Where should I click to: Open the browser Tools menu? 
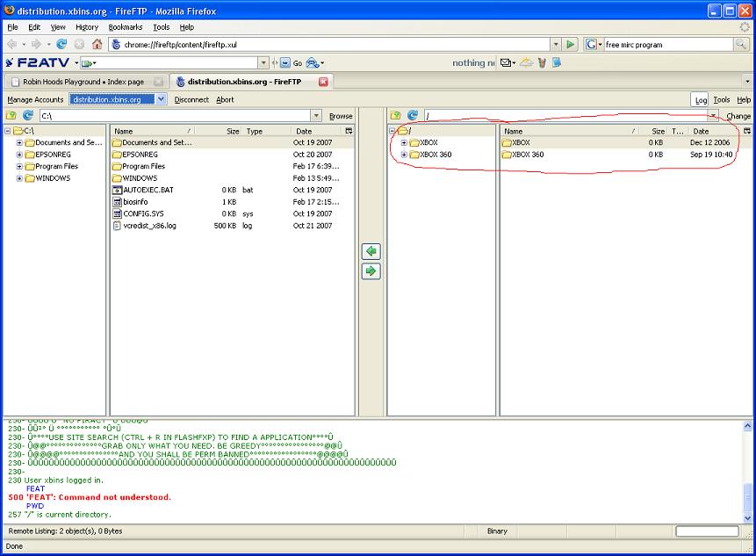point(161,27)
